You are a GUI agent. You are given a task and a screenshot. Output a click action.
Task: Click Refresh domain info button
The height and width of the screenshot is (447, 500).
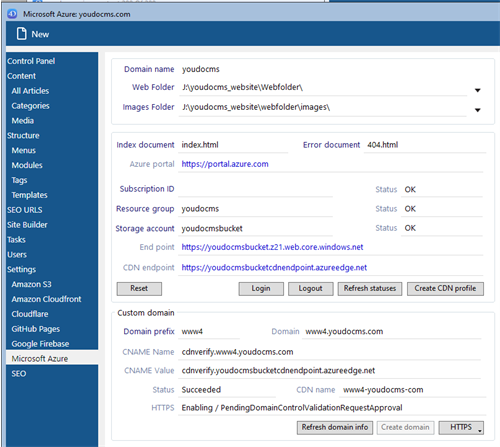point(335,428)
